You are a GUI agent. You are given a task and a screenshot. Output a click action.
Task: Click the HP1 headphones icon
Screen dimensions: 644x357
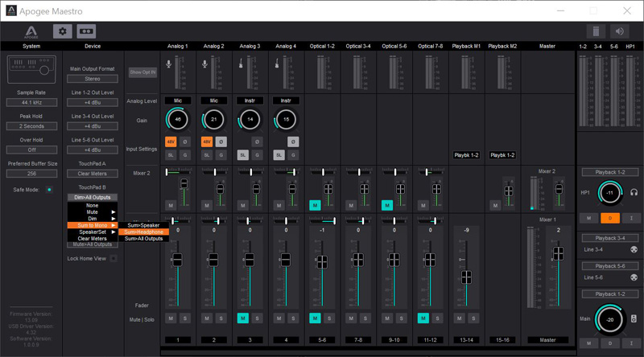(634, 193)
